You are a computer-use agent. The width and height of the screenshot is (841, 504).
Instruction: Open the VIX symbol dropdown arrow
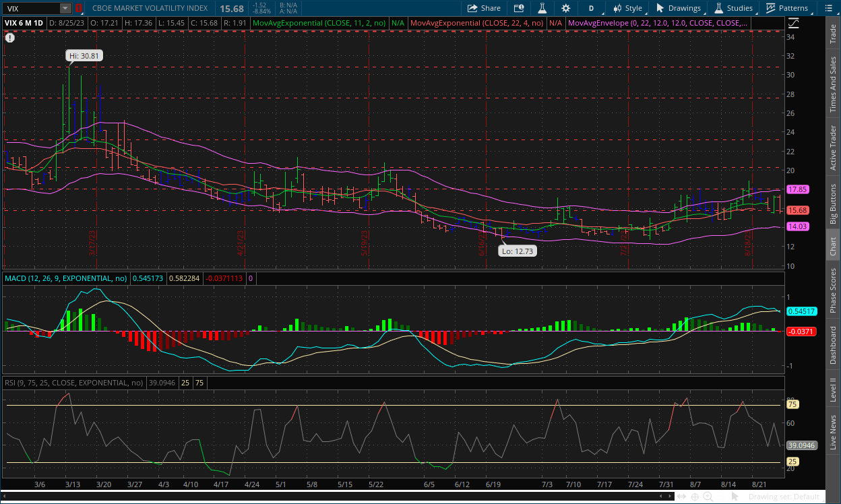point(65,9)
